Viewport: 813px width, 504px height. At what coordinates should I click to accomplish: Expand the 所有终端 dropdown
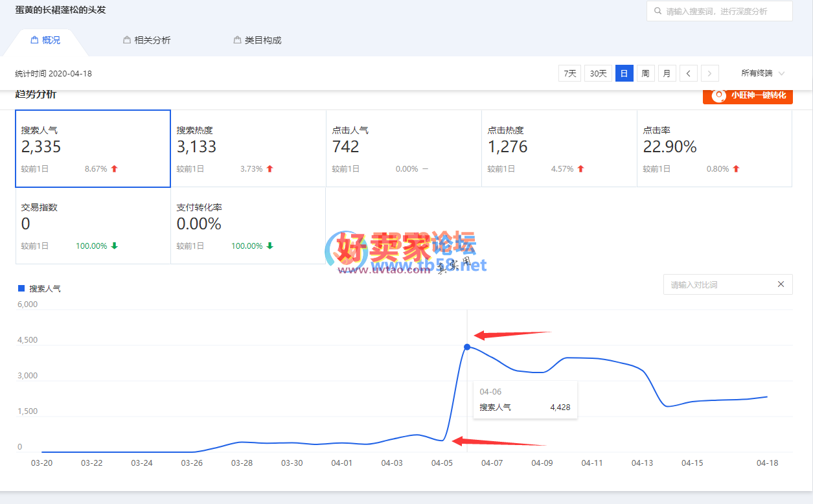[x=763, y=74]
